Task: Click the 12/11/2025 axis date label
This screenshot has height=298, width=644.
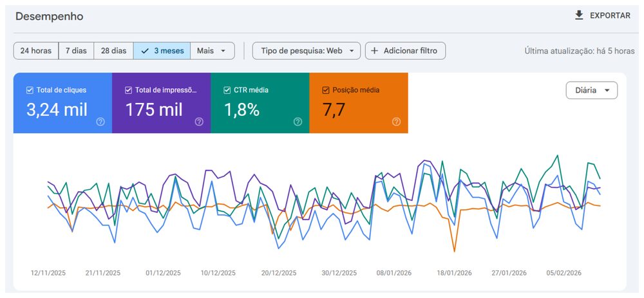Action: pyautogui.click(x=48, y=273)
